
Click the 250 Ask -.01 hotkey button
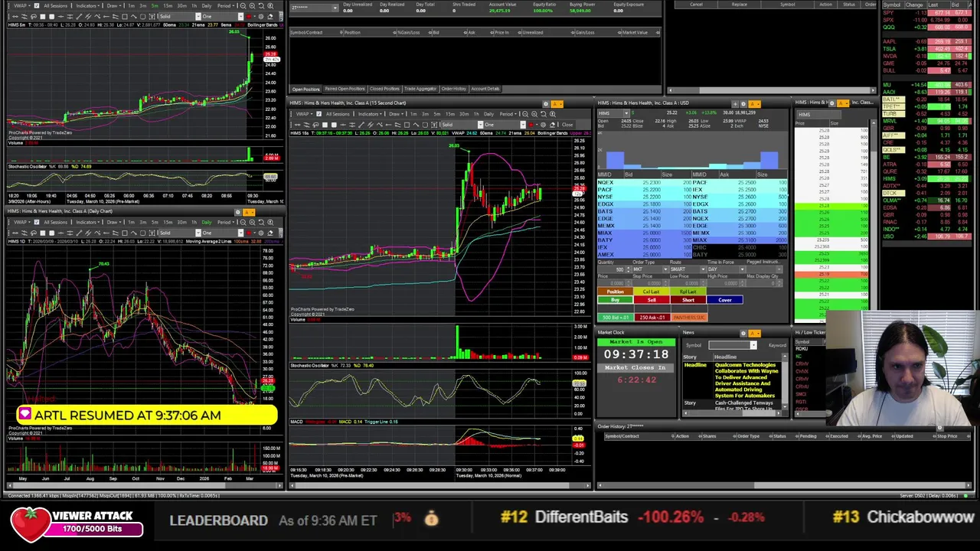pyautogui.click(x=652, y=318)
